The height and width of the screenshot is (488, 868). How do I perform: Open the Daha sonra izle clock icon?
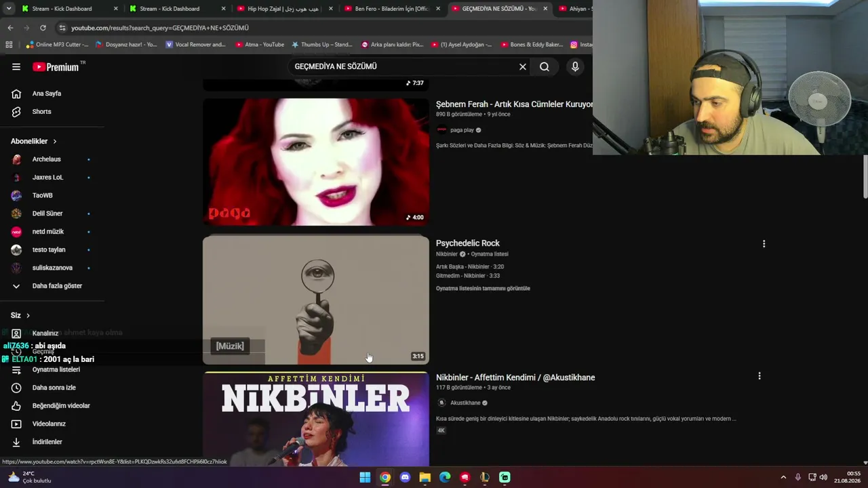click(x=16, y=388)
